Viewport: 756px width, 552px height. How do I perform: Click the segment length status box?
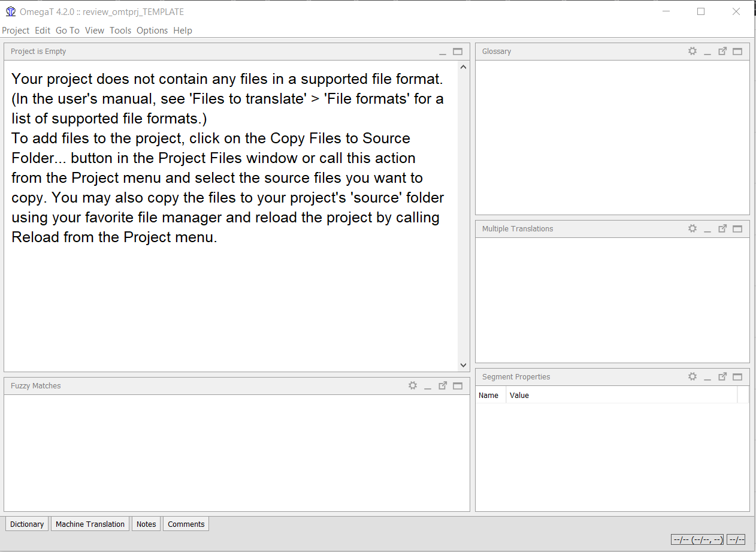(x=736, y=539)
